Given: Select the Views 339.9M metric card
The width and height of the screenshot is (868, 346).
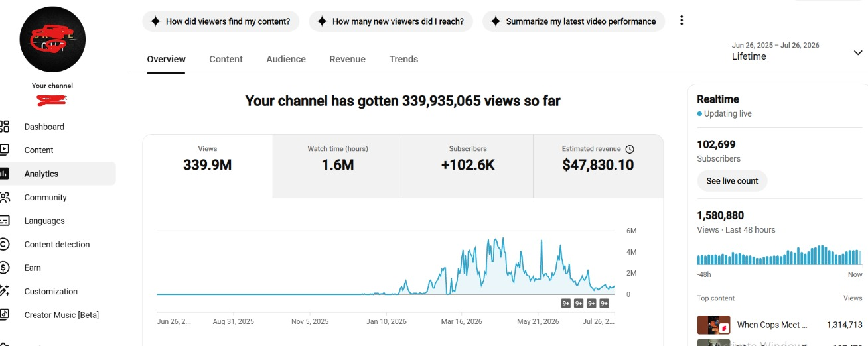Looking at the screenshot, I should pyautogui.click(x=208, y=166).
